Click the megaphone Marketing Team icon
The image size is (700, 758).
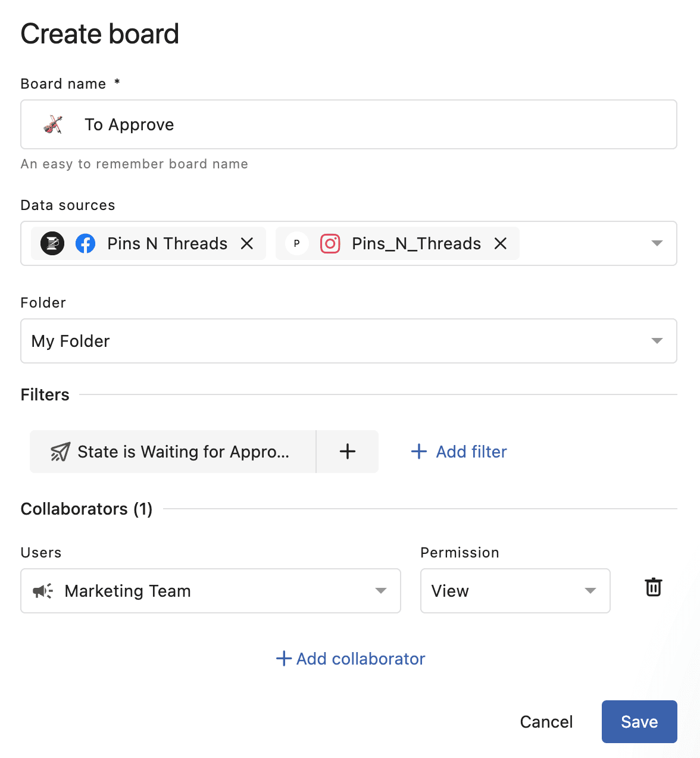click(43, 591)
